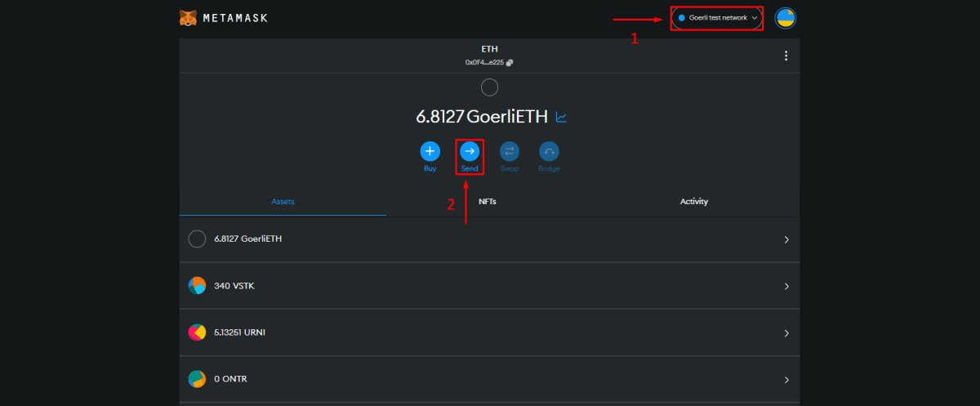
Task: Click the GoerliETH token circle in list
Action: tap(197, 239)
